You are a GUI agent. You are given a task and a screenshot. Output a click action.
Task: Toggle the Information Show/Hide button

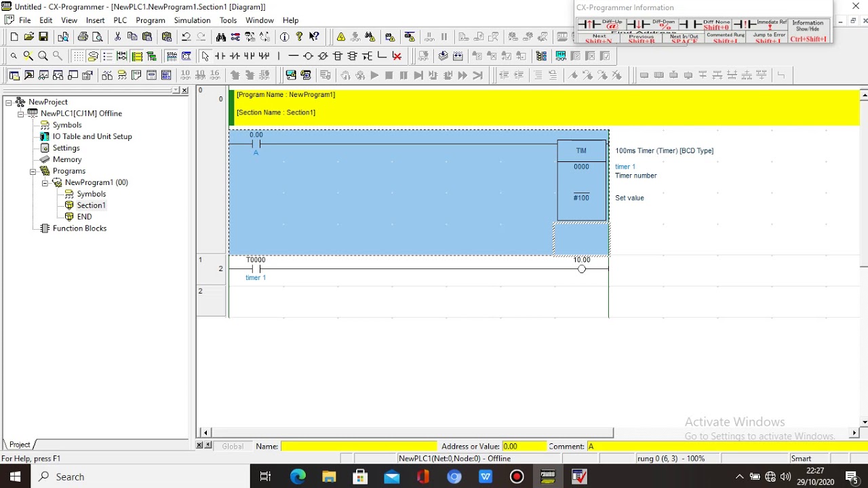coord(808,30)
